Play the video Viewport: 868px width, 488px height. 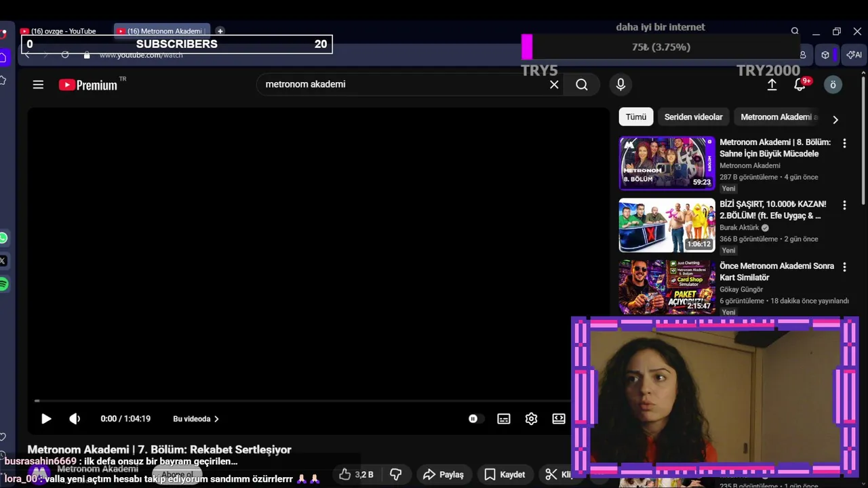[x=46, y=419]
